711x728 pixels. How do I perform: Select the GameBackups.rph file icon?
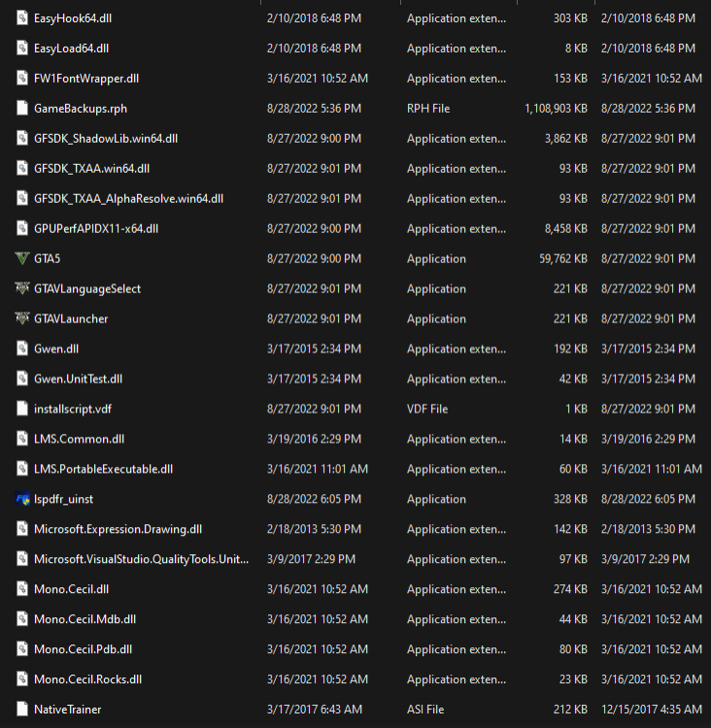click(22, 108)
